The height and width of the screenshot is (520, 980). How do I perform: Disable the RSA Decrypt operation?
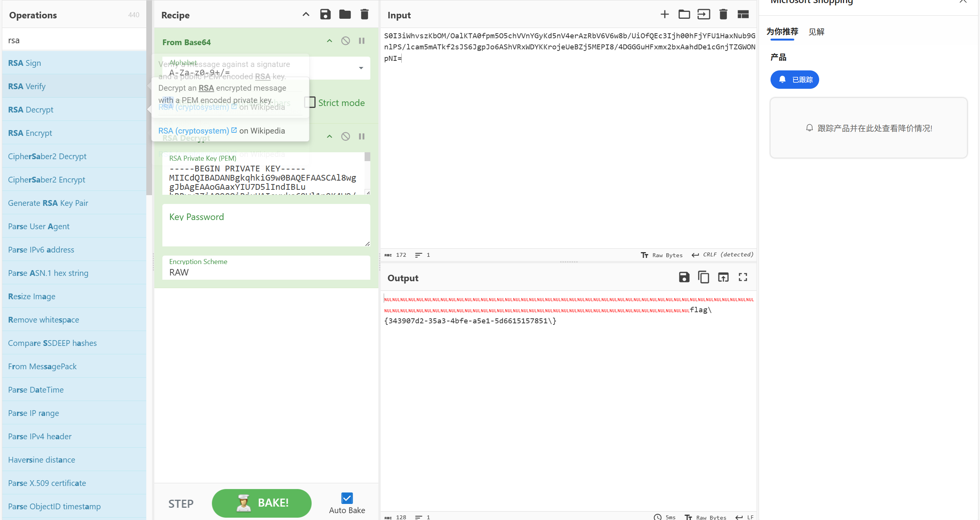point(345,137)
